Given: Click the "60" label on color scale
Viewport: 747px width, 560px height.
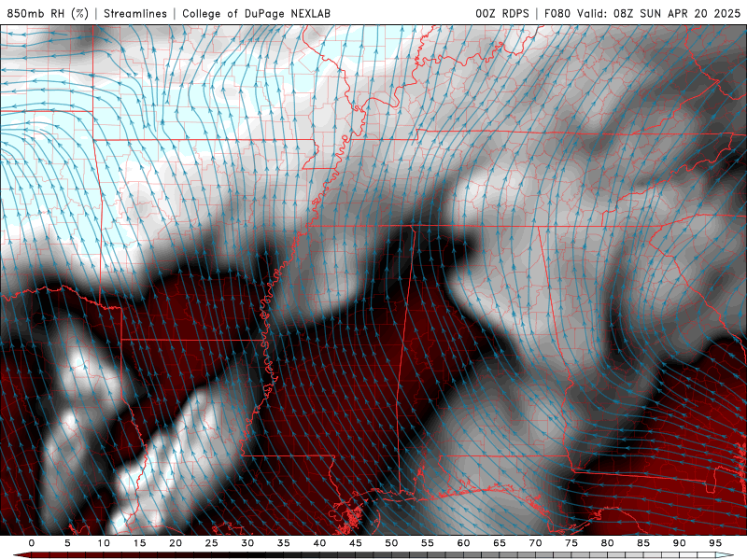Looking at the screenshot, I should [463, 543].
